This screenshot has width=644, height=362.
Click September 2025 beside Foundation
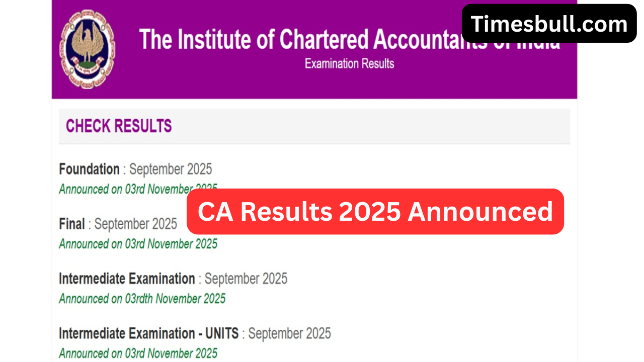(171, 169)
